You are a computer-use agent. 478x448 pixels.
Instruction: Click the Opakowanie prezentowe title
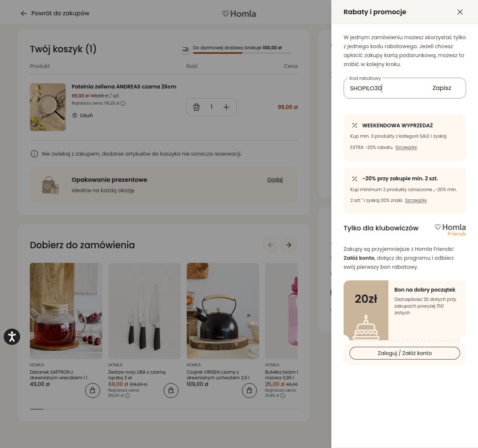(x=109, y=180)
